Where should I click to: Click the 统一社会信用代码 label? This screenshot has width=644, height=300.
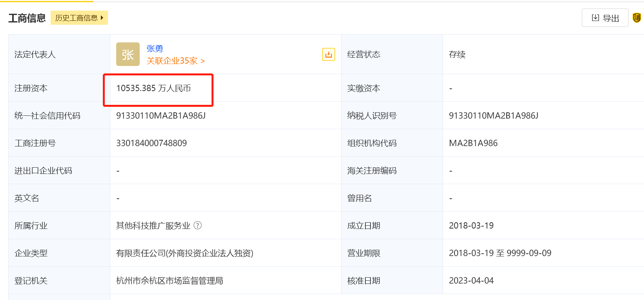click(47, 116)
